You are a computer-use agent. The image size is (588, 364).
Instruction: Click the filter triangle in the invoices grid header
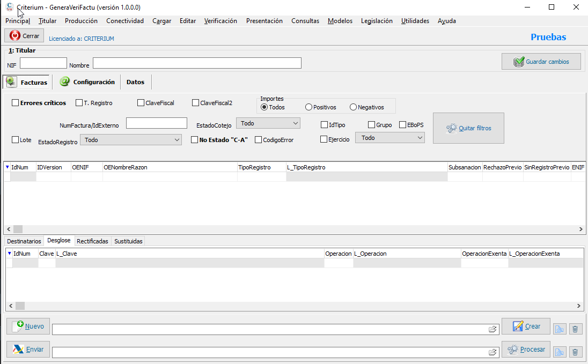[x=7, y=167]
